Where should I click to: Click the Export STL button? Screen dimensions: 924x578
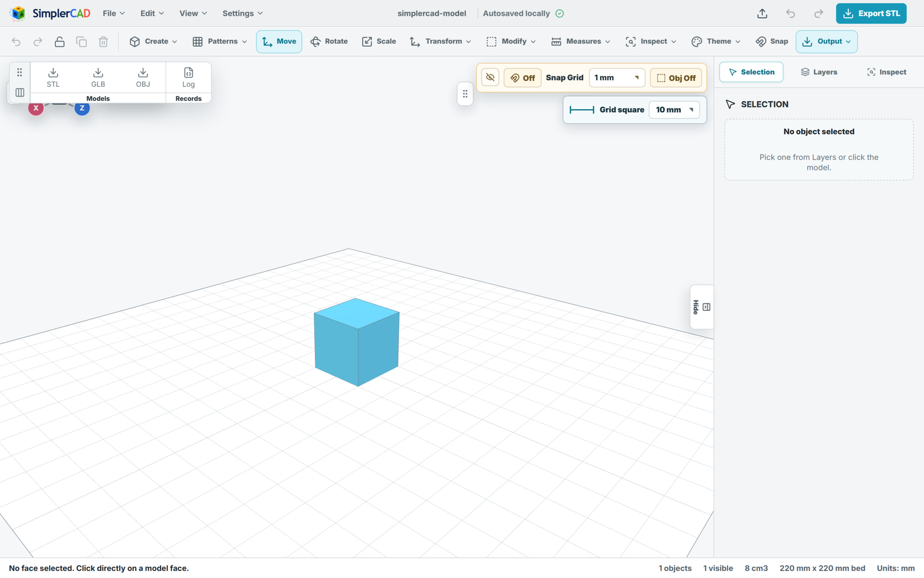point(871,13)
